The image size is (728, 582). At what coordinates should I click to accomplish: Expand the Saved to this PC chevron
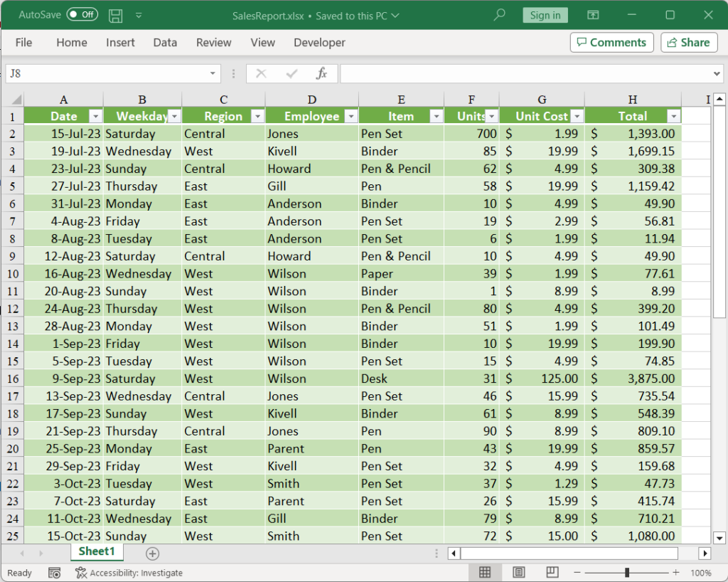[396, 14]
